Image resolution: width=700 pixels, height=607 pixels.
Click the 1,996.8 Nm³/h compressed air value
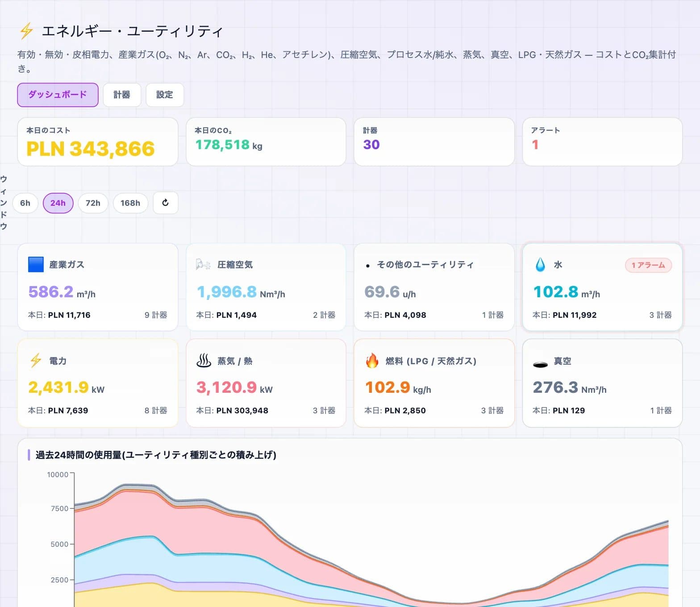tap(241, 292)
